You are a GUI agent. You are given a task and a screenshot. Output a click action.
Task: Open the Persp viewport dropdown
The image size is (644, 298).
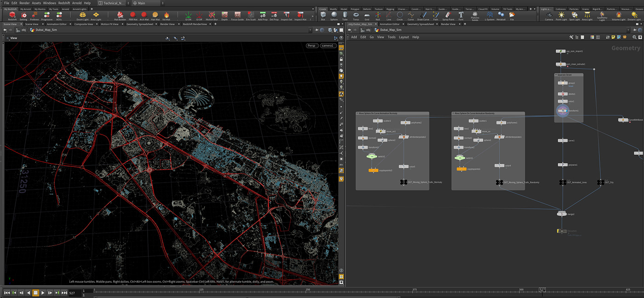[312, 46]
